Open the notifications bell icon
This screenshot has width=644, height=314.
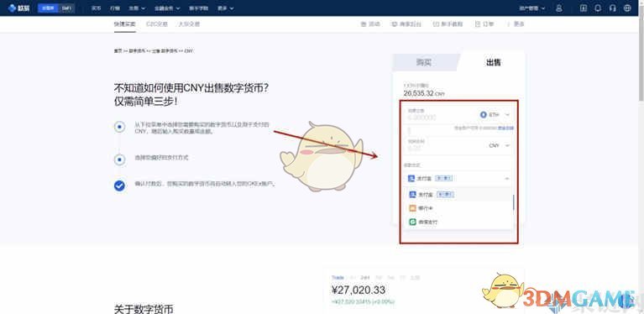pos(598,8)
